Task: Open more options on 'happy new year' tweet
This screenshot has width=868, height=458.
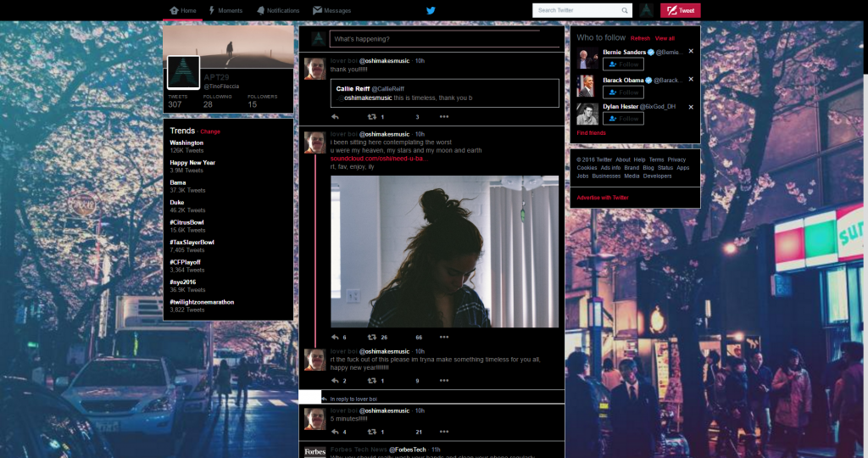Action: coord(444,381)
